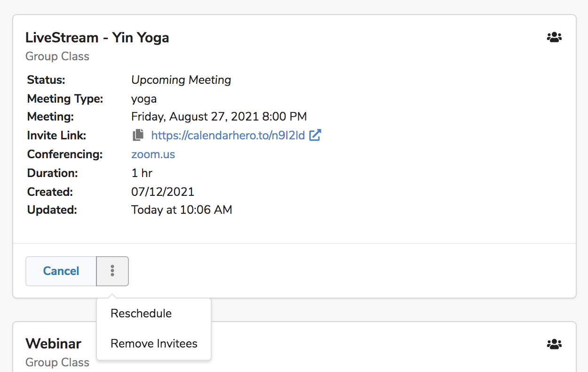Open invite link via external-link arrow icon
The width and height of the screenshot is (588, 372).
click(x=315, y=136)
